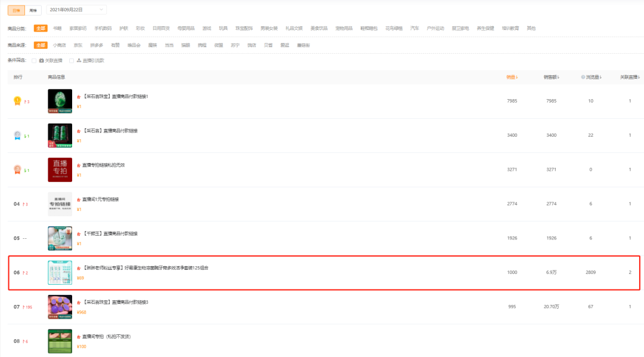
Task: Filter category by 珠宝配饰
Action: pos(244,29)
